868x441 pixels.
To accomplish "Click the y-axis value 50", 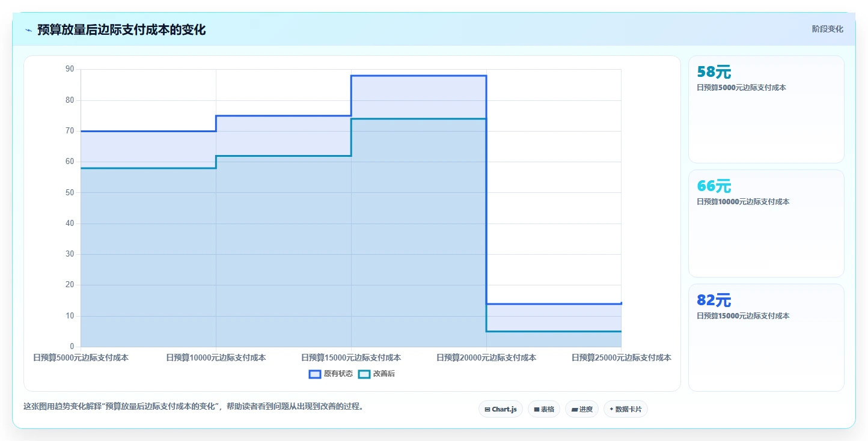I will 70,192.
